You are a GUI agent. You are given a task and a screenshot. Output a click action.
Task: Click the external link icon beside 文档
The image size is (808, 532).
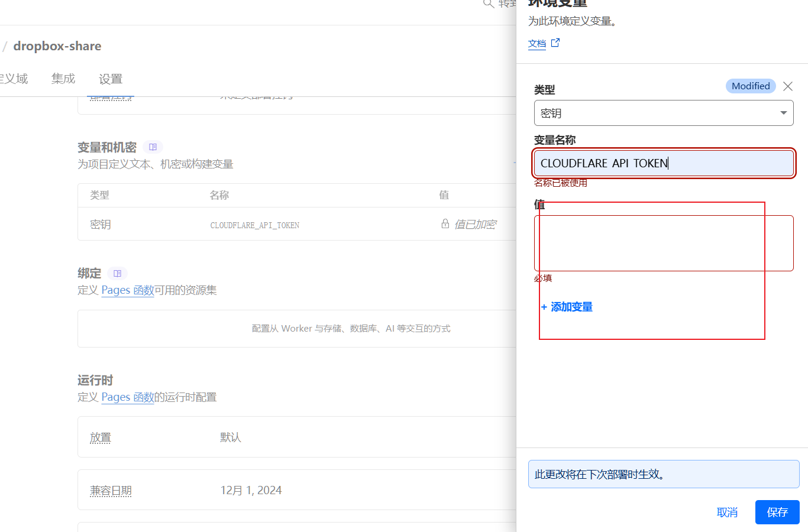[x=555, y=43]
